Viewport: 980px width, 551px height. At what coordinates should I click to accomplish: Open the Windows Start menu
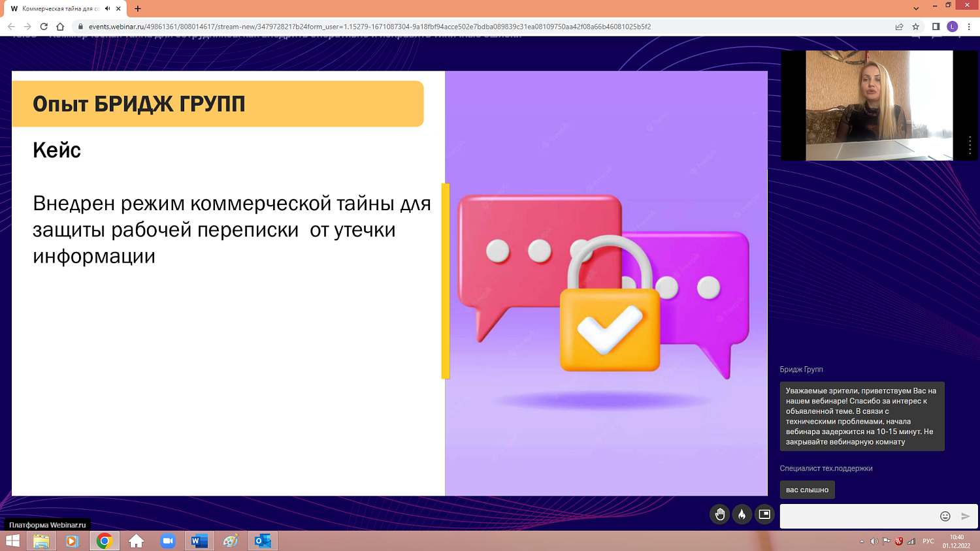(12, 541)
